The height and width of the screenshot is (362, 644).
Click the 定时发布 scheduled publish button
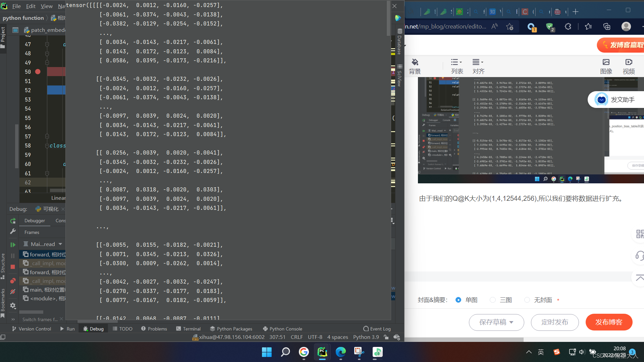(x=554, y=322)
